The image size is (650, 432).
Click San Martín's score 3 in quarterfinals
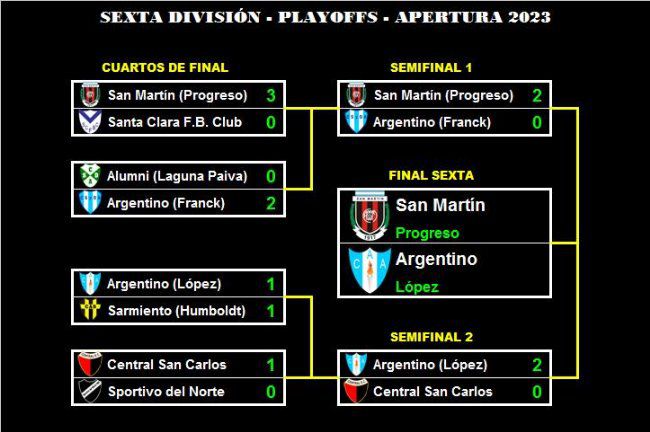(271, 95)
